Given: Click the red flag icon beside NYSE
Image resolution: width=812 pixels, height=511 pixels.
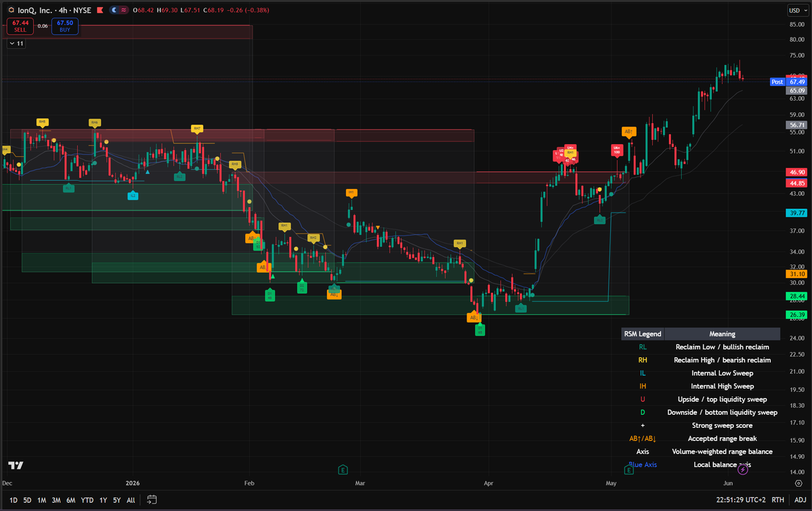Looking at the screenshot, I should (x=100, y=10).
